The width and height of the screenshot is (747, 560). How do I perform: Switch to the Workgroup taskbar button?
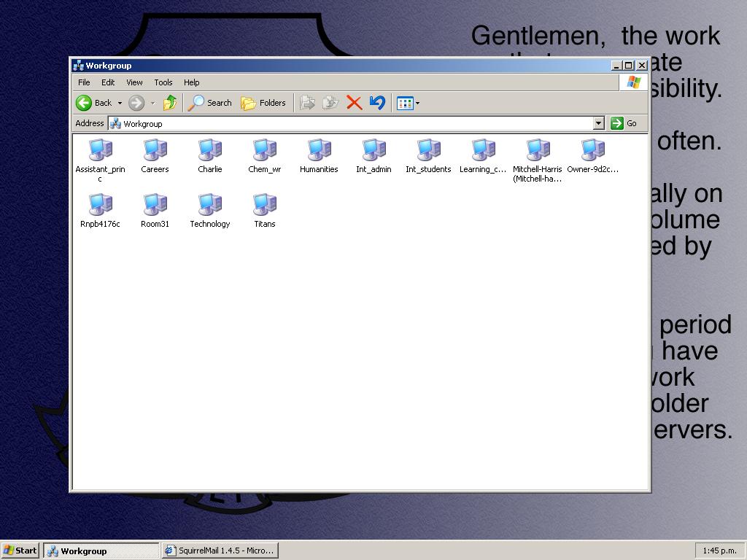(x=101, y=551)
